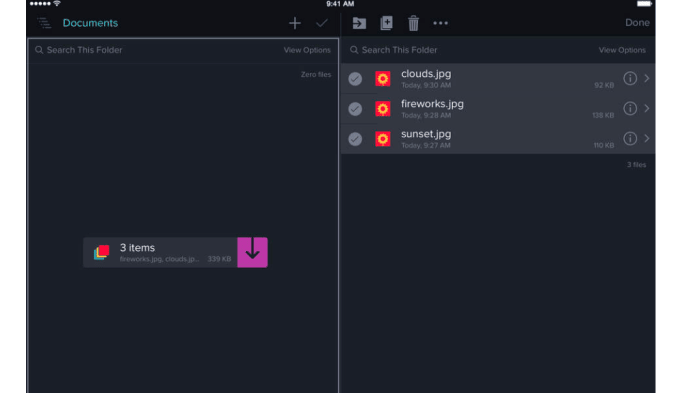700x393 pixels.
Task: Tap 'Today, 9:30 AM' under clouds.jpg
Action: [426, 85]
